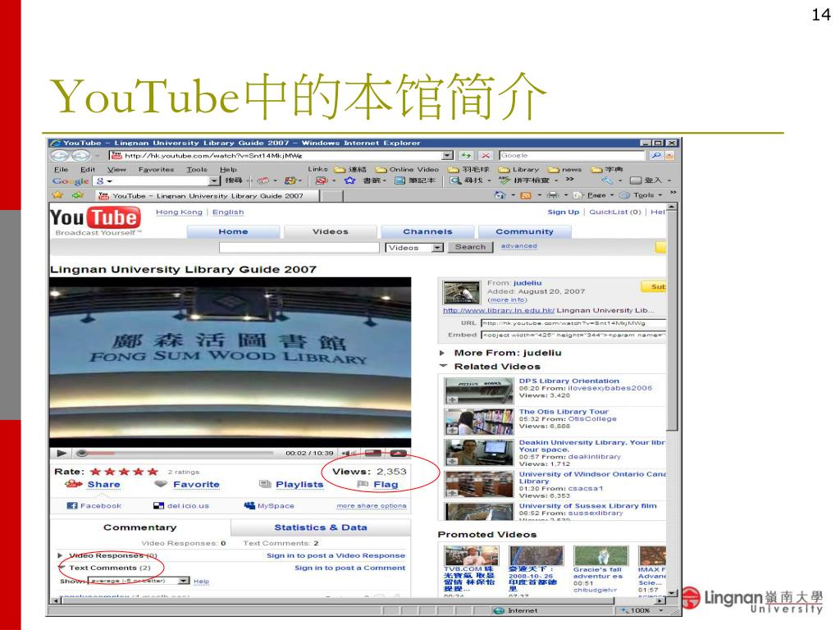The image size is (840, 630).
Task: Click the Share envelope icon
Action: (x=73, y=484)
